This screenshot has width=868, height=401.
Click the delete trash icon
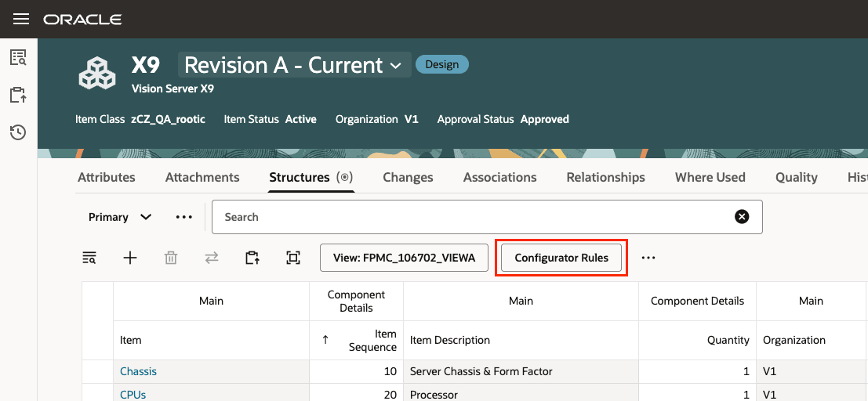tap(171, 258)
